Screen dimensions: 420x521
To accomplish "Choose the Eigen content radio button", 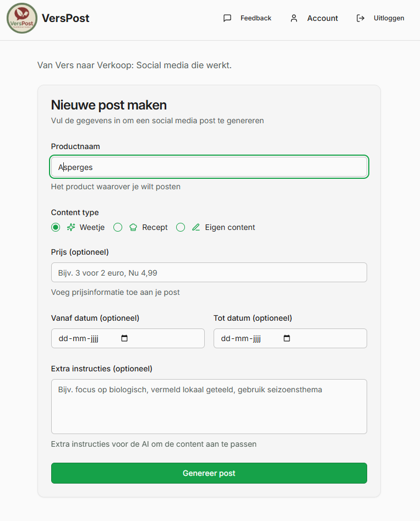I will coord(181,227).
